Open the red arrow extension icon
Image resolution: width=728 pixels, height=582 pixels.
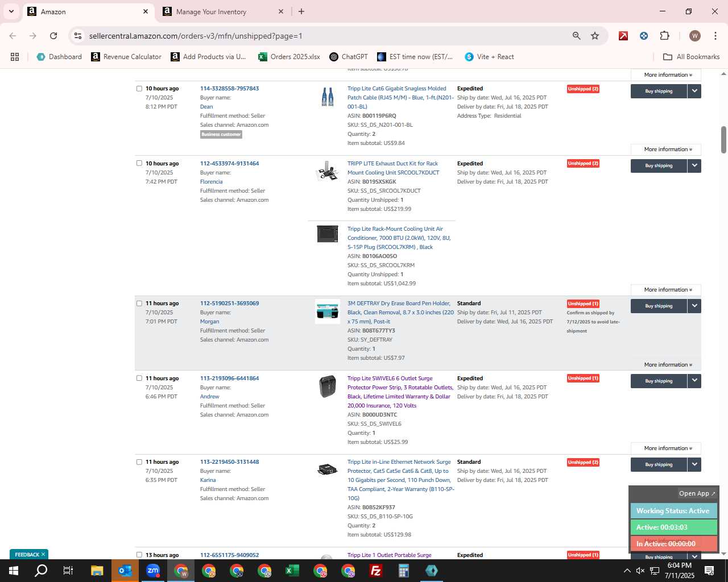tap(623, 36)
